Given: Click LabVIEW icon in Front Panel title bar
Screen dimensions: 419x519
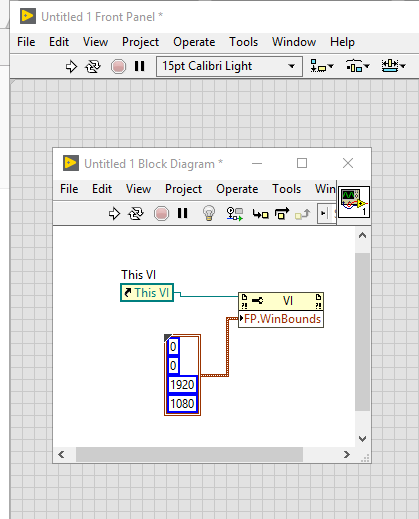Looking at the screenshot, I should (x=28, y=16).
